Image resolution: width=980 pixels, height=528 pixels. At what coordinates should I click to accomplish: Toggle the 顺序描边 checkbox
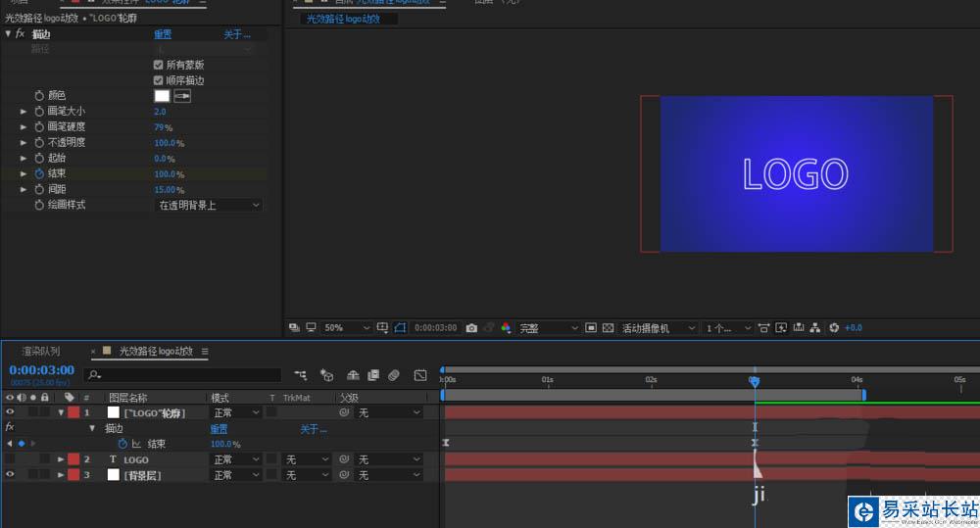158,80
